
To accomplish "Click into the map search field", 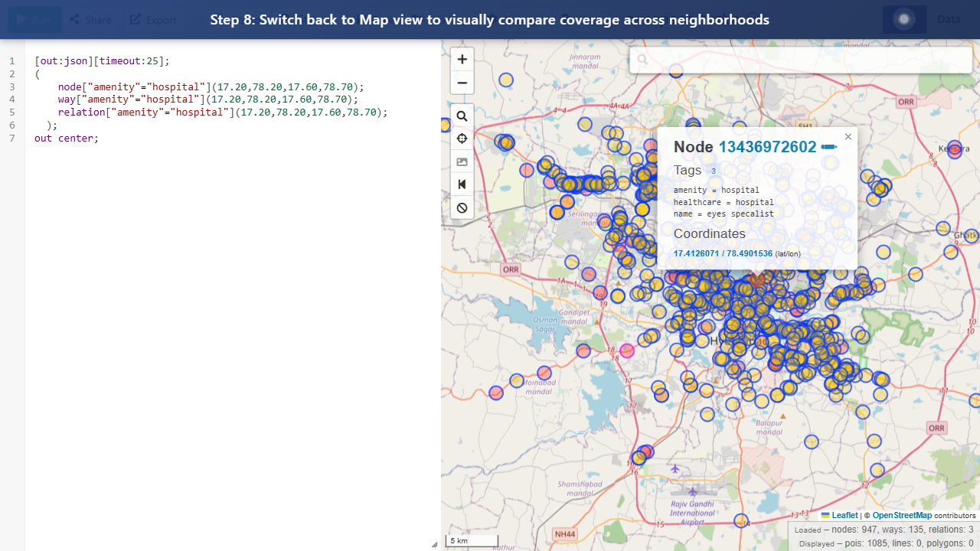I will click(801, 59).
